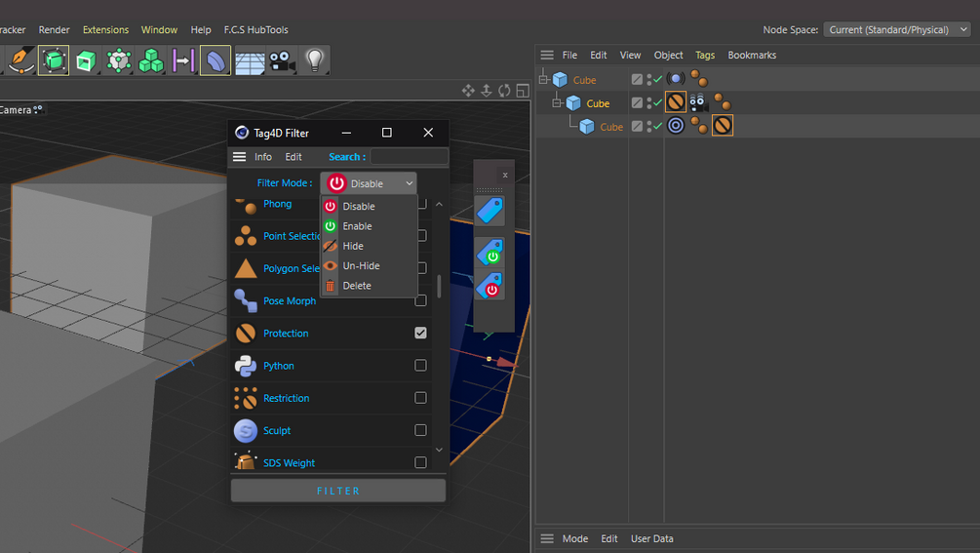Click the tag list scrollbar thumb
980x553 pixels.
coord(439,286)
